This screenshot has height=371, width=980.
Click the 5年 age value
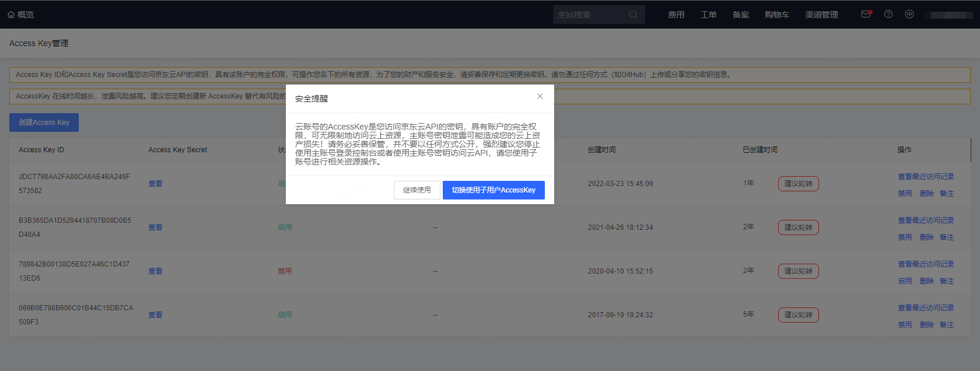[748, 314]
